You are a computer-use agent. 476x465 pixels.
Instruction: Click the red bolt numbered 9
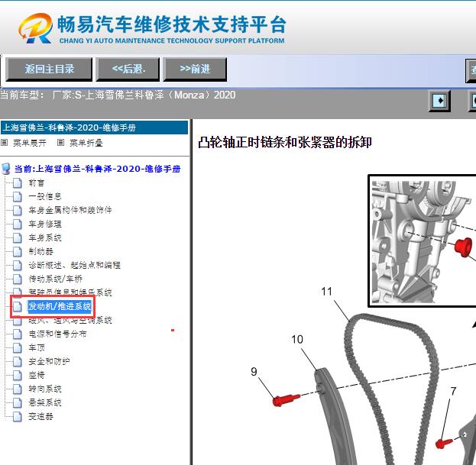point(286,399)
